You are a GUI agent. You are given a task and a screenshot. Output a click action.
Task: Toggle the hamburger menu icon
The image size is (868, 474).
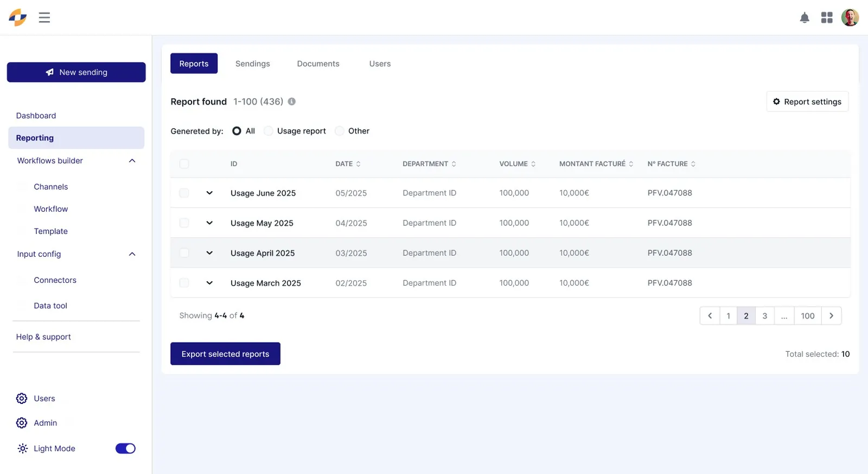44,17
